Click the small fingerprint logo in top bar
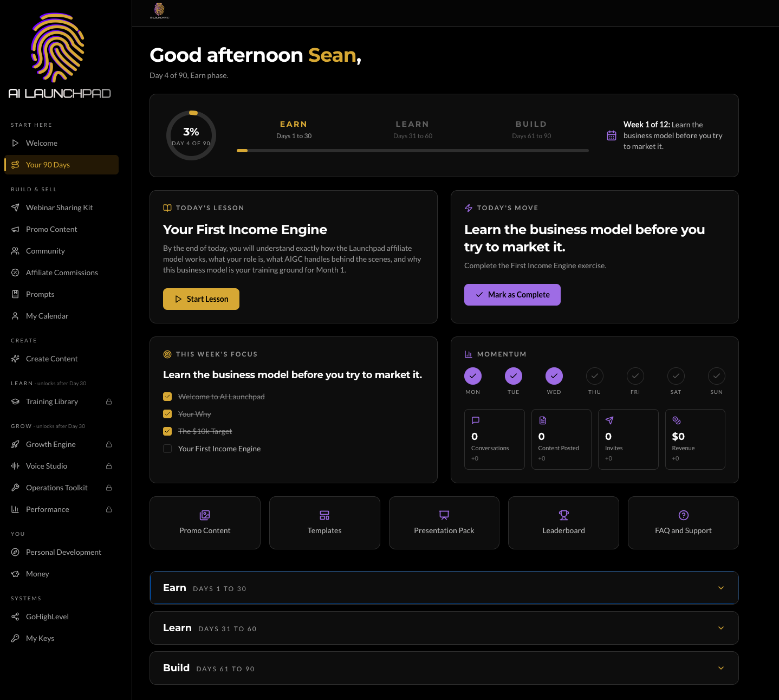Viewport: 779px width, 700px height. click(x=159, y=11)
